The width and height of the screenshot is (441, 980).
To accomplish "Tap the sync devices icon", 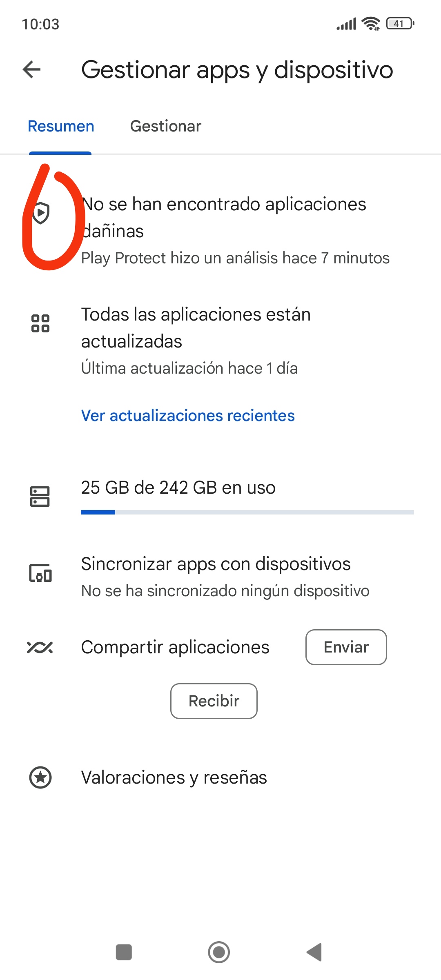I will point(40,573).
